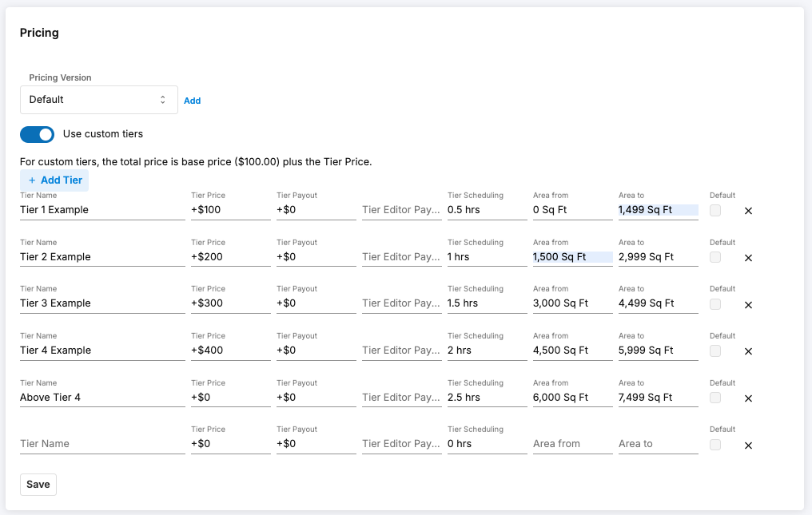Edit the Tier 1 Example name field
The height and width of the screenshot is (515, 812).
(102, 210)
